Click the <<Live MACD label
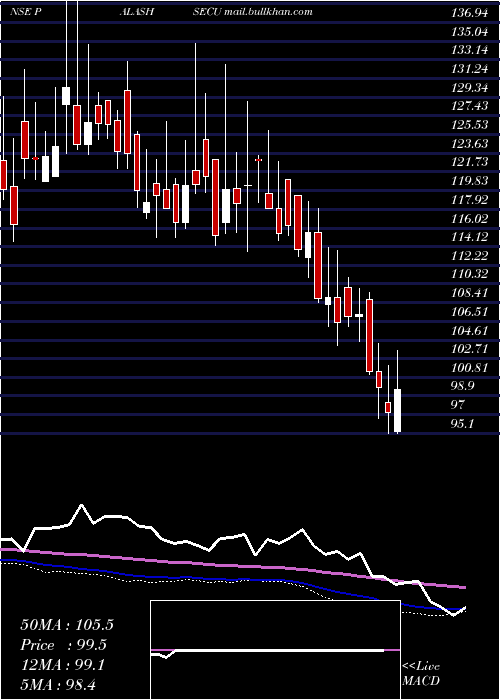 point(421,673)
